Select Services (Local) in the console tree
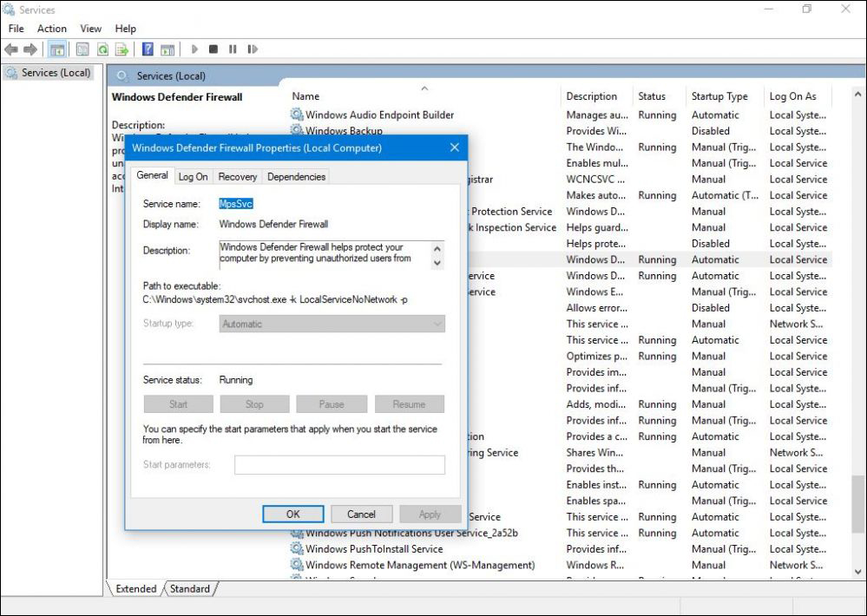The image size is (867, 616). pyautogui.click(x=51, y=72)
